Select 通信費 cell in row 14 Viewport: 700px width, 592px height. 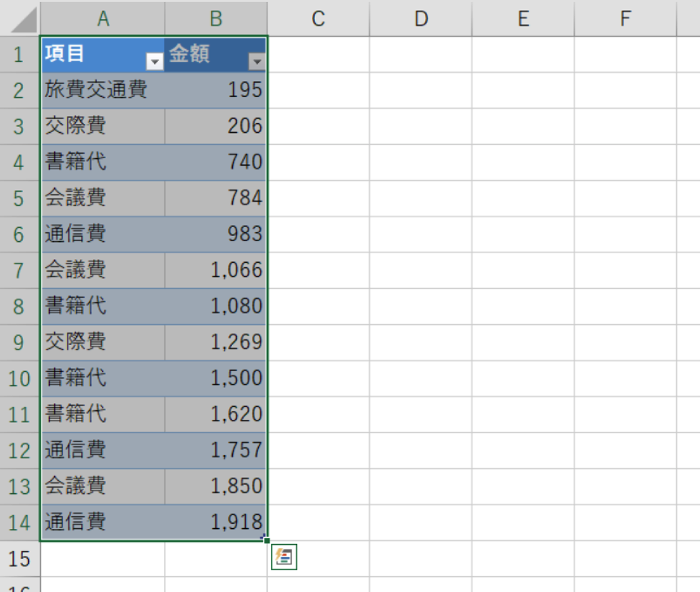pyautogui.click(x=103, y=522)
